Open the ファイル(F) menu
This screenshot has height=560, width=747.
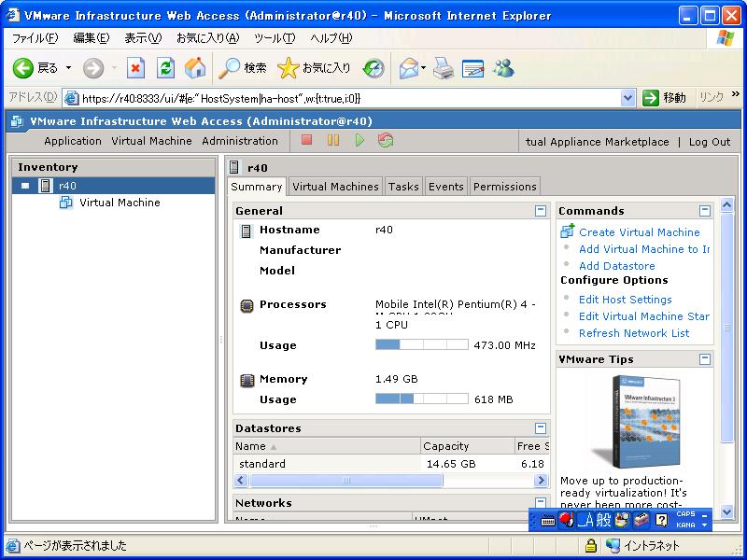point(35,38)
